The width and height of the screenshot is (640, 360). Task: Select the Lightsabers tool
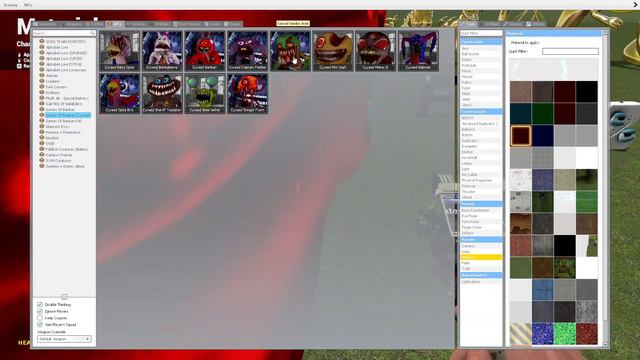tap(481, 282)
